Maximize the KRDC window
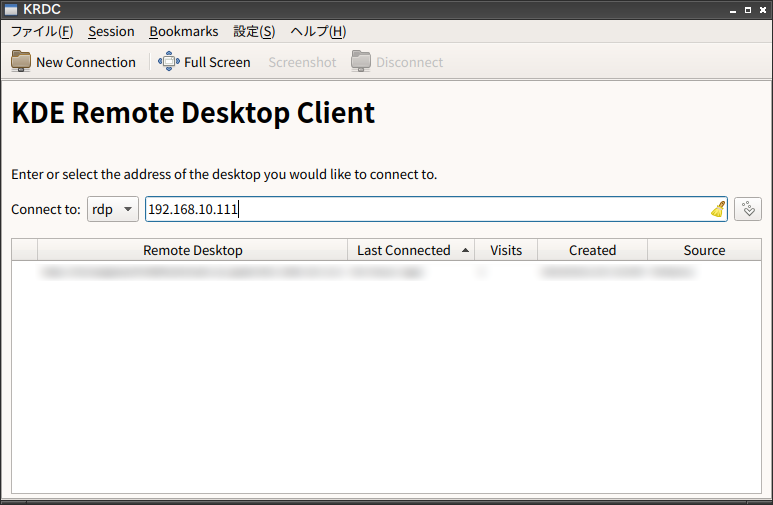 pyautogui.click(x=748, y=10)
